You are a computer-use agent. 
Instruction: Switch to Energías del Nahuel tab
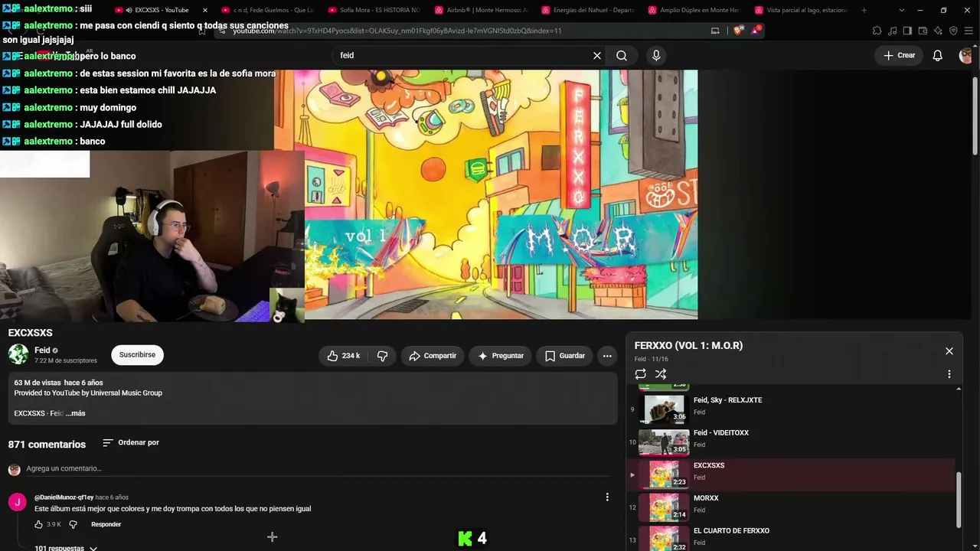(587, 10)
